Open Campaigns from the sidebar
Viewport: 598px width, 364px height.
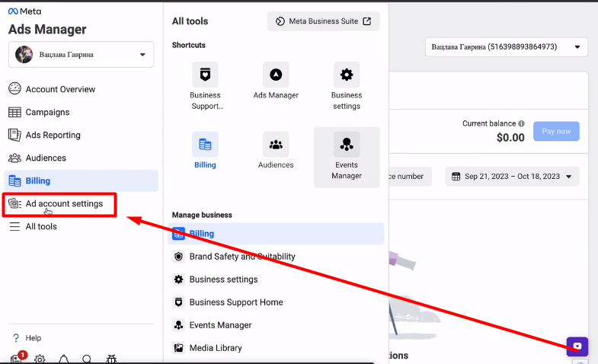(47, 112)
